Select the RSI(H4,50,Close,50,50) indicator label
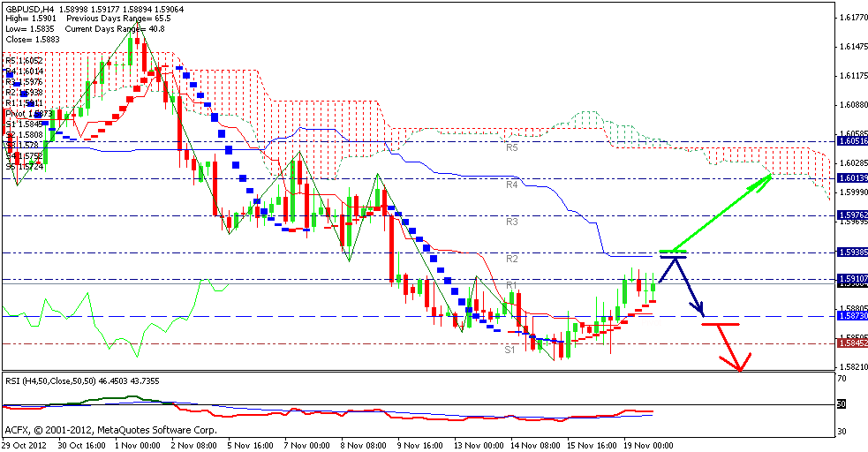Image resolution: width=868 pixels, height=452 pixels. 62,380
